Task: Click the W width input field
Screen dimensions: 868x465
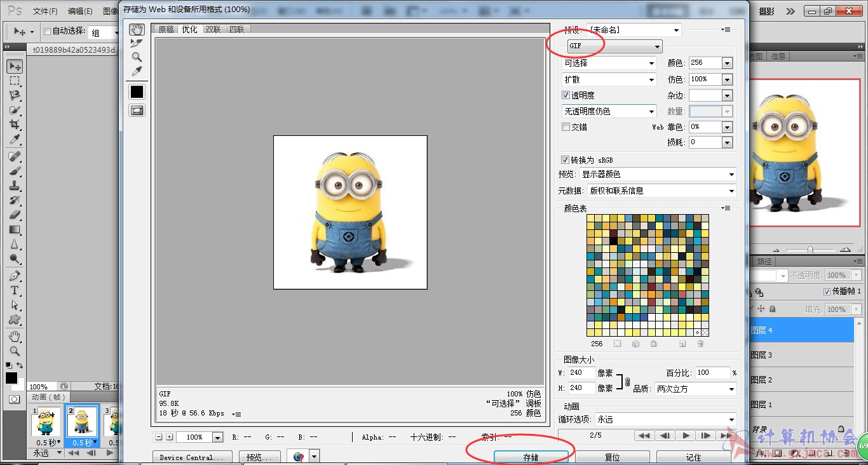Action: (x=581, y=373)
